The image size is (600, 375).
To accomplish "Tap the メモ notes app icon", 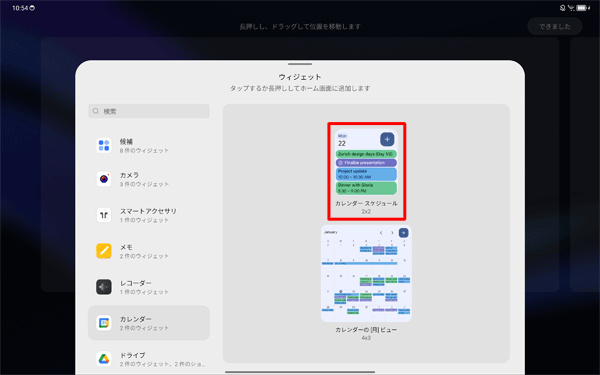I will (104, 251).
